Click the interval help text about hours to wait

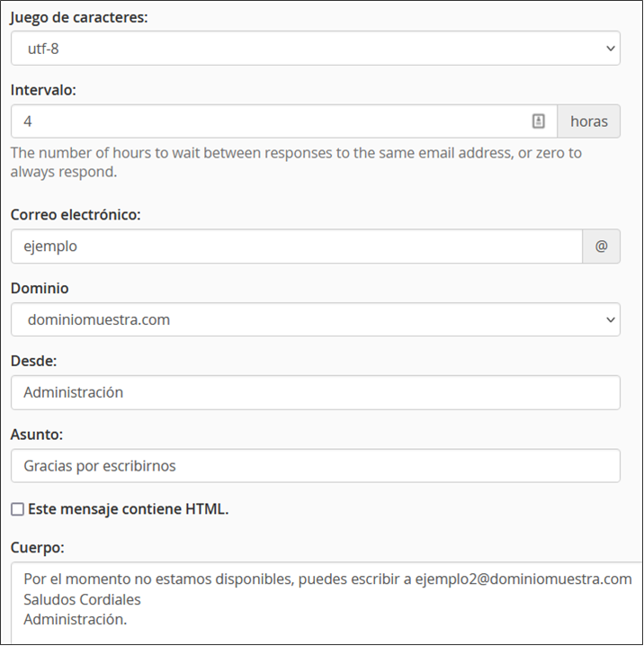tap(296, 162)
